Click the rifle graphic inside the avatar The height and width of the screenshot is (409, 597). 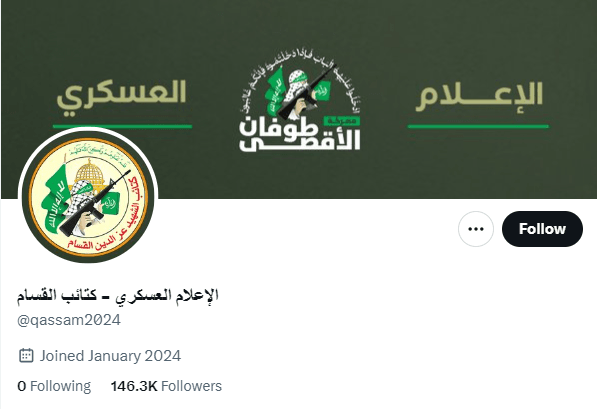pos(94,203)
